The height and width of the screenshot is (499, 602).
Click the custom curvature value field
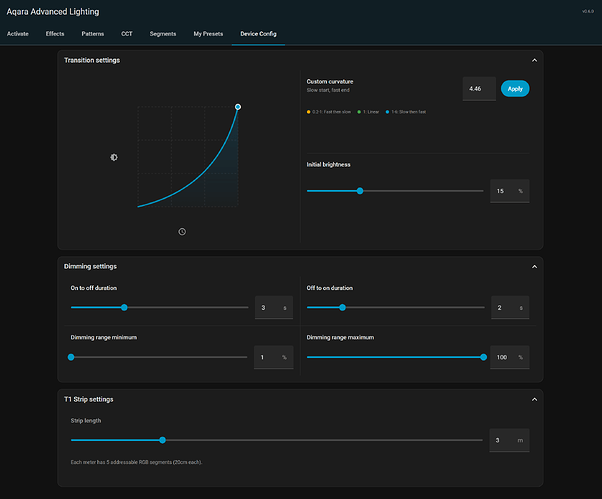click(478, 89)
